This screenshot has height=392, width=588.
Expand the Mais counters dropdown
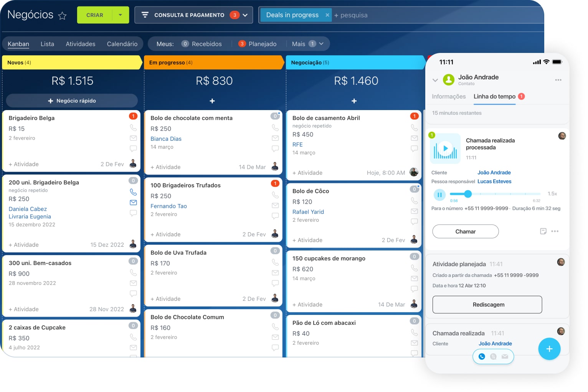pyautogui.click(x=321, y=44)
